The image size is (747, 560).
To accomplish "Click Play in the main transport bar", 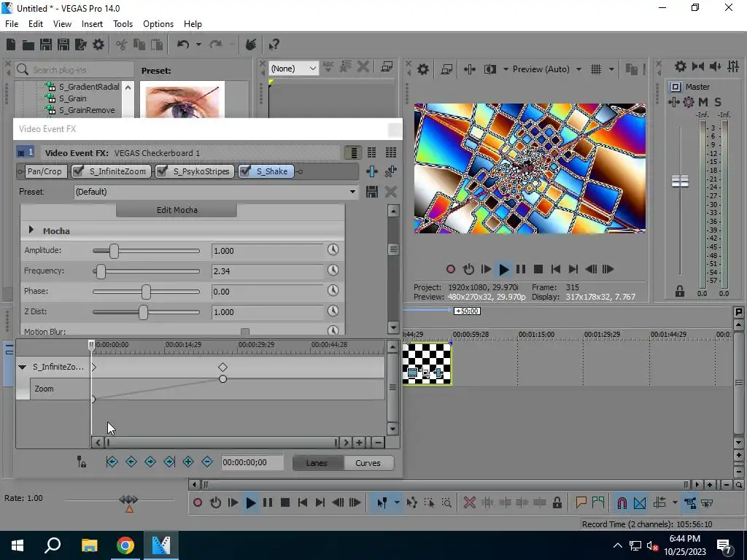I will click(x=250, y=502).
